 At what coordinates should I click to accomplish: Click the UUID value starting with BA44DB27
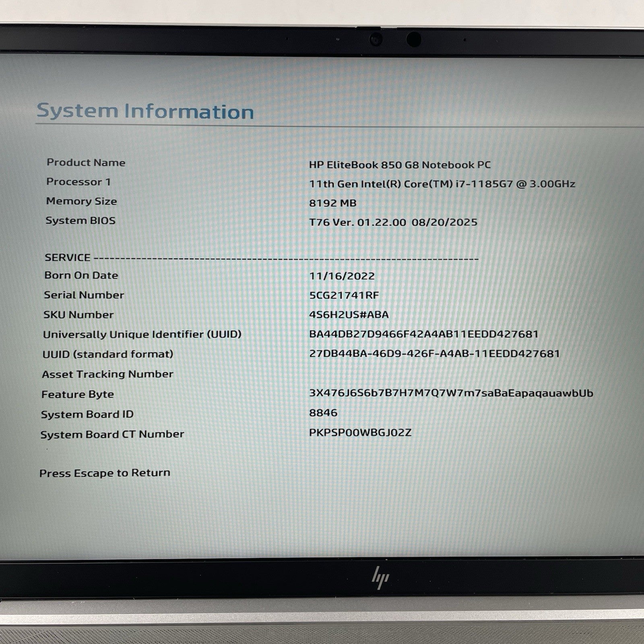click(x=423, y=334)
